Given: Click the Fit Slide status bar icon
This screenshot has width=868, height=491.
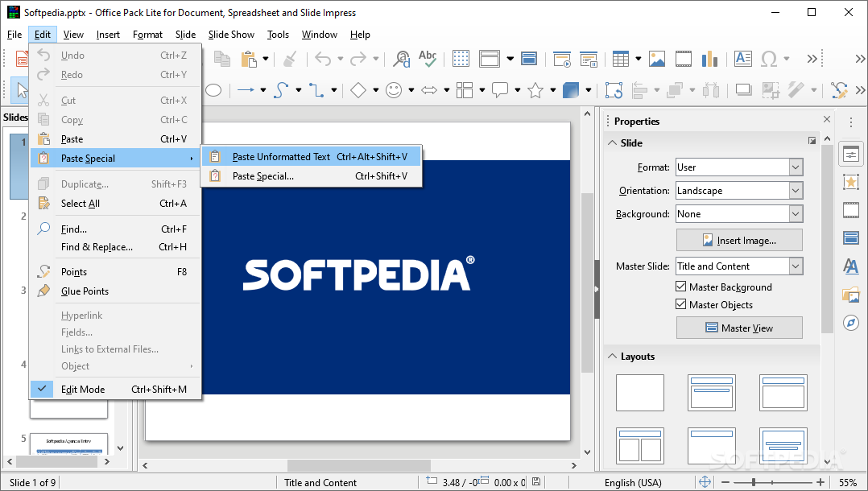Looking at the screenshot, I should click(x=705, y=482).
